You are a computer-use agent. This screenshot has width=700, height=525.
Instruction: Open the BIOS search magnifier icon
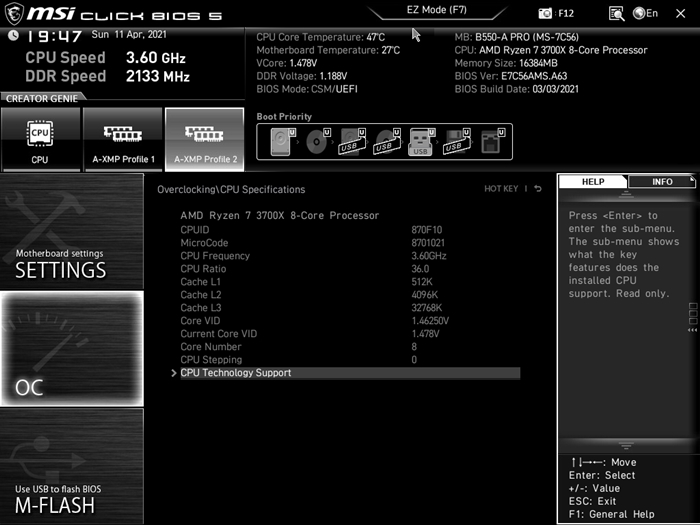click(x=616, y=13)
